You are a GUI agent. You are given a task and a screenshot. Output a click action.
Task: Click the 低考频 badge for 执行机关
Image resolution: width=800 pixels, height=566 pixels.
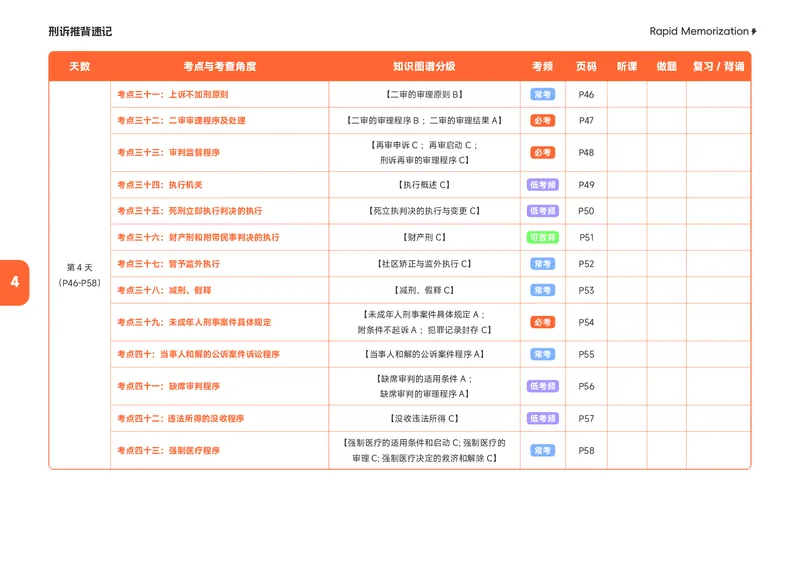coord(542,185)
